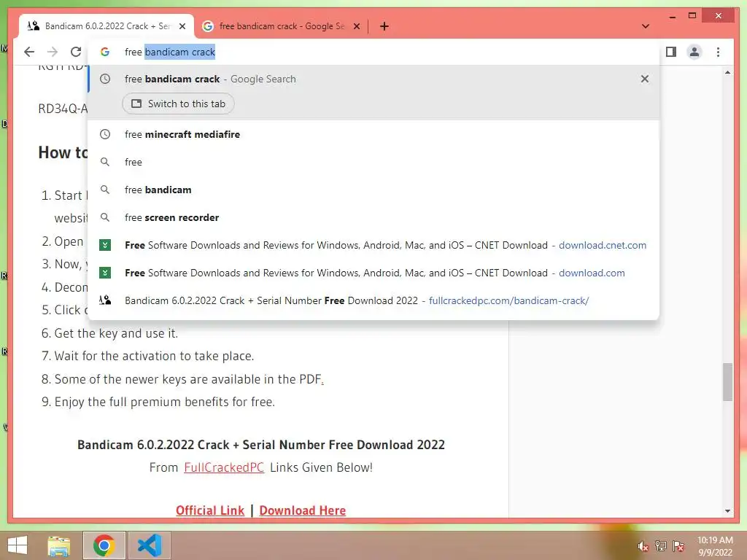Viewport: 747px width, 560px height.
Task: Click the forward navigation arrow
Action: coord(53,52)
